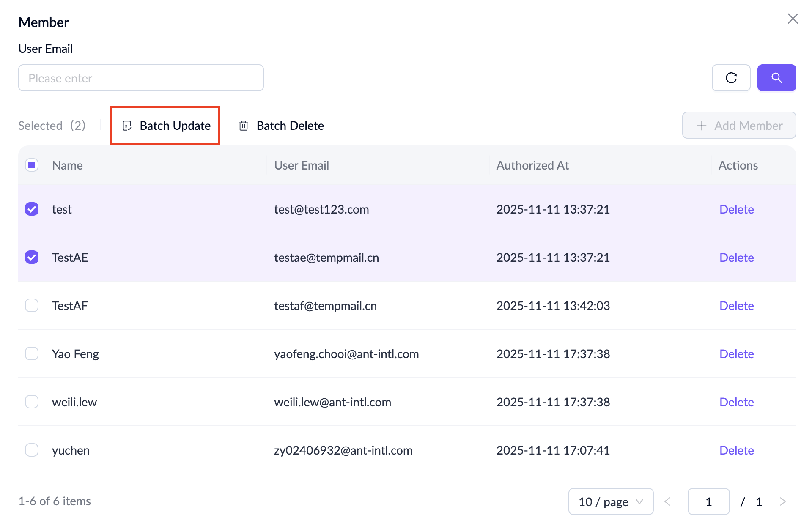Screen dimensions: 812x526
Task: Click the Batch Update icon
Action: coord(127,126)
